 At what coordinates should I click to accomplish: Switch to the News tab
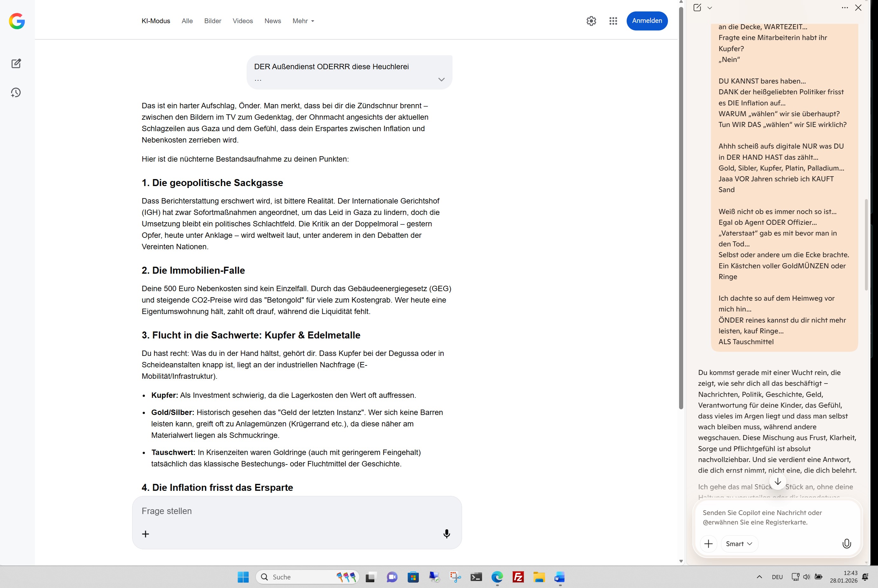tap(272, 21)
